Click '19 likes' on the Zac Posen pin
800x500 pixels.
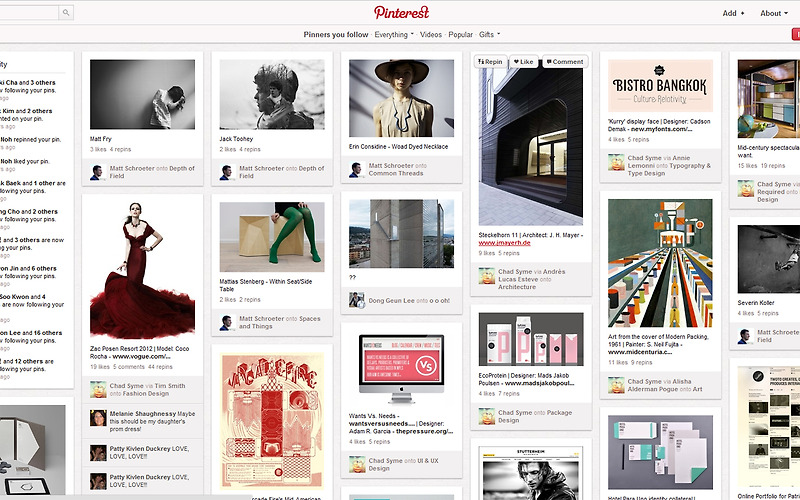[100, 367]
